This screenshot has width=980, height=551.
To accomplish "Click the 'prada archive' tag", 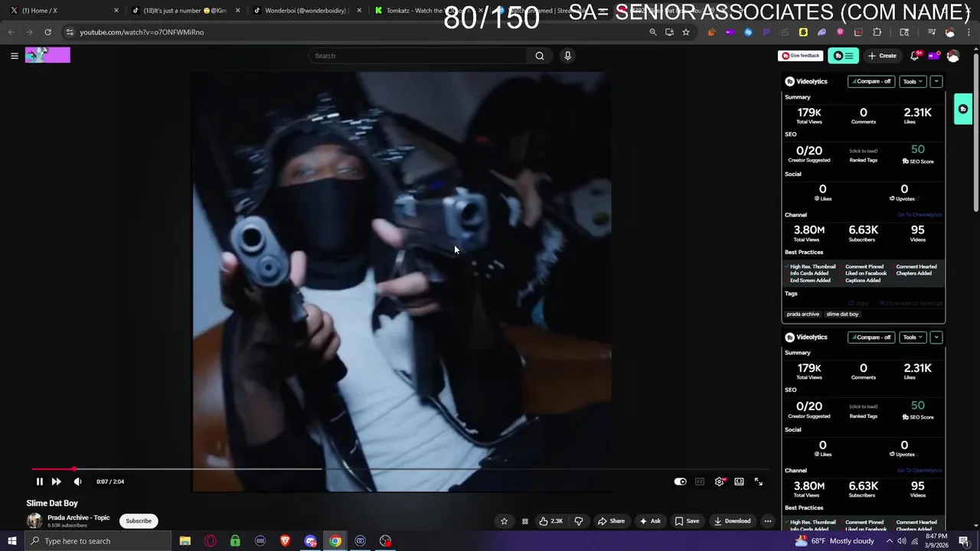I will 803,315.
